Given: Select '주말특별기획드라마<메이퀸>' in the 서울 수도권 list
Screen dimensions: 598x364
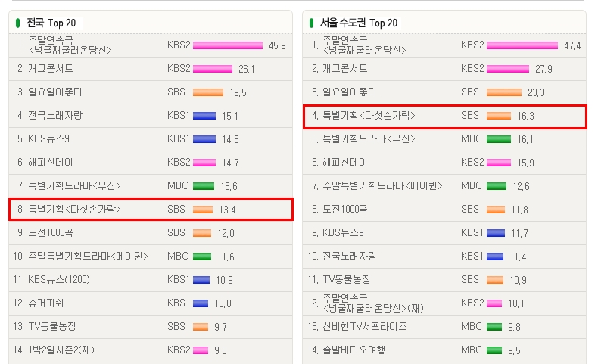Looking at the screenshot, I should pos(382,186).
